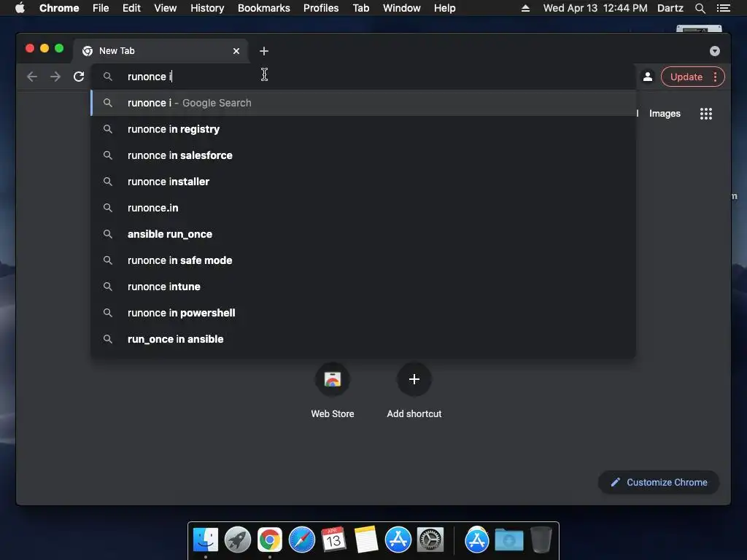The width and height of the screenshot is (747, 560).
Task: Open the Bookmarks menu
Action: 264,8
